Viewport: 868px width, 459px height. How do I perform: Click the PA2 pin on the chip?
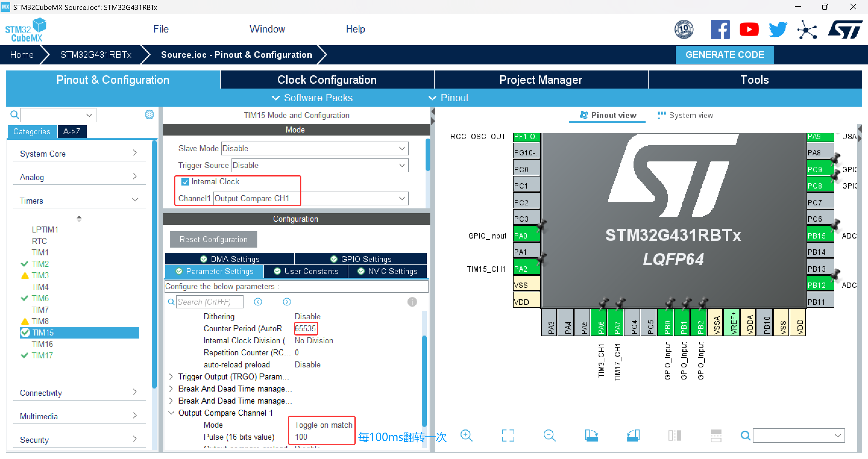click(526, 269)
